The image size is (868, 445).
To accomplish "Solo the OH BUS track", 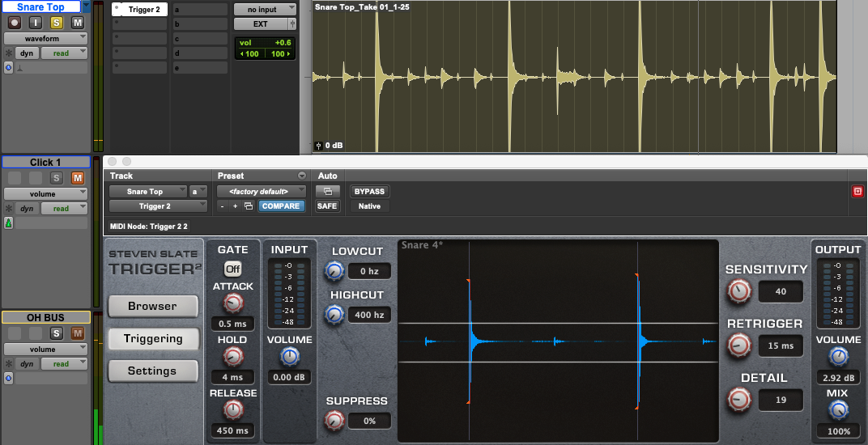I will click(x=57, y=333).
